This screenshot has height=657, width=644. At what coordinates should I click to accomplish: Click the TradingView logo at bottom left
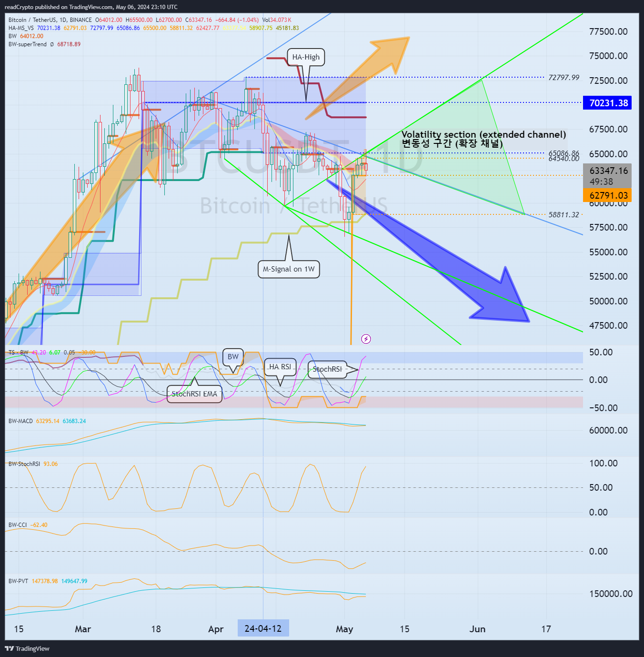[27, 648]
